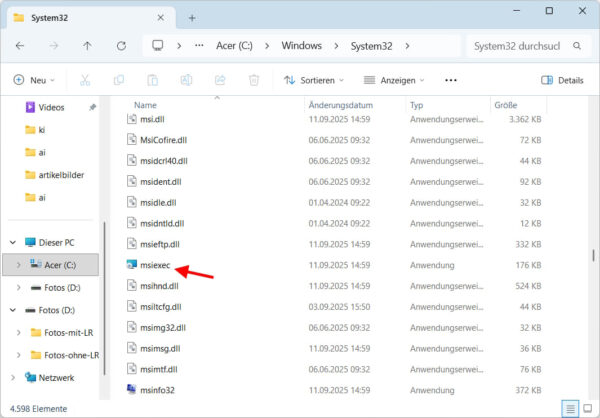
Task: Click chevron after Windows in breadcrumb
Action: click(336, 46)
